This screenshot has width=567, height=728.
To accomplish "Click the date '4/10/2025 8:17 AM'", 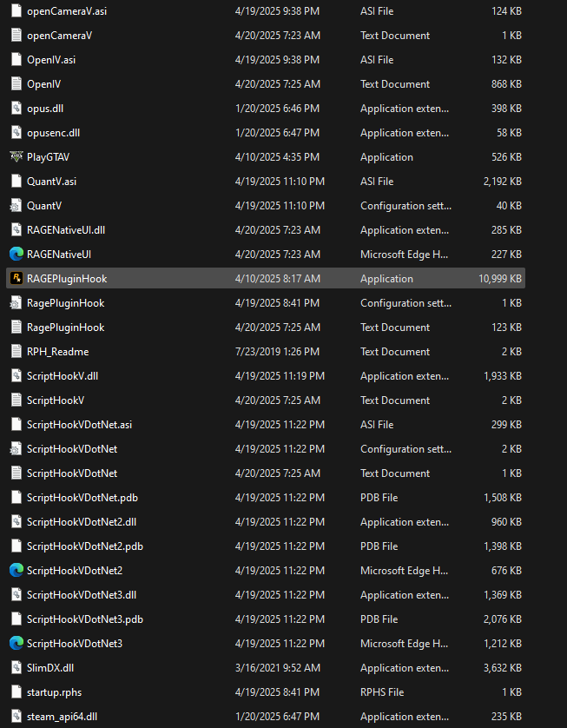I will [278, 279].
